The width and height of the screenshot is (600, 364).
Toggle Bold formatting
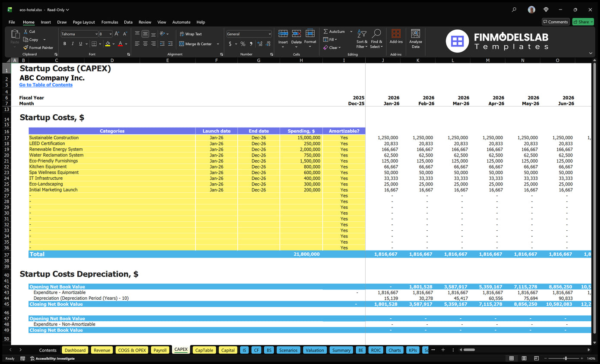click(65, 44)
